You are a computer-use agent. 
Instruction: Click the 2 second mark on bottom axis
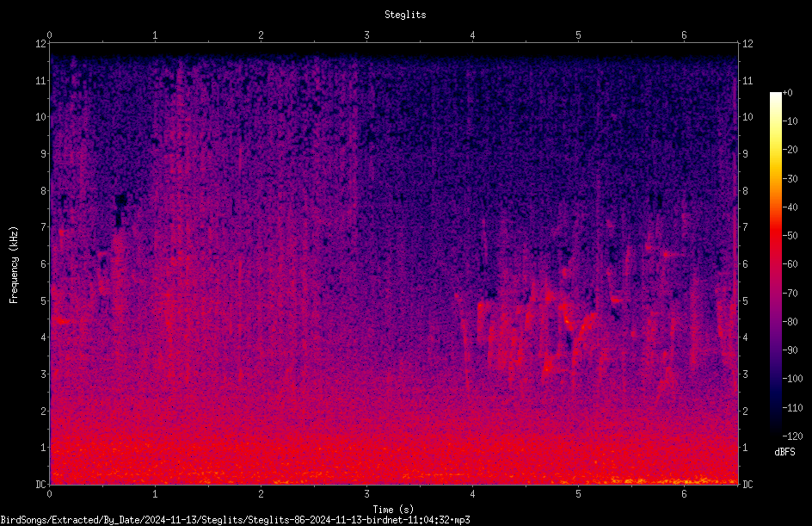pos(261,494)
